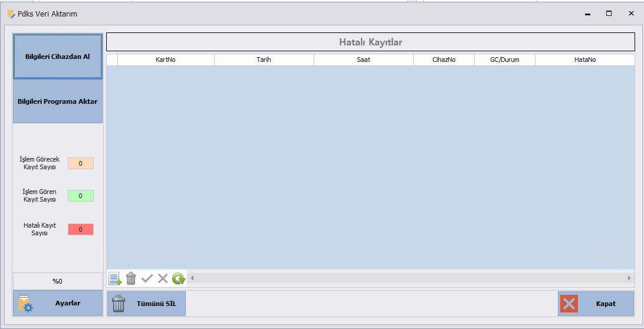Click the checkmark to post edits
This screenshot has height=329, width=644.
tap(147, 278)
